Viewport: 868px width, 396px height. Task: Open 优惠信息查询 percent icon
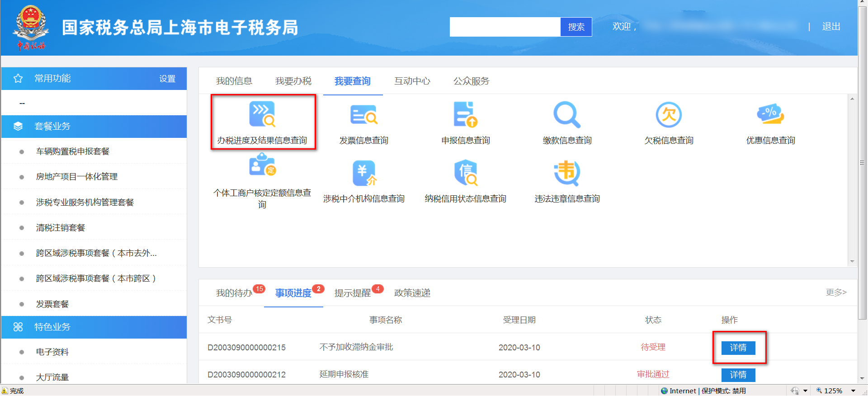[x=770, y=114]
